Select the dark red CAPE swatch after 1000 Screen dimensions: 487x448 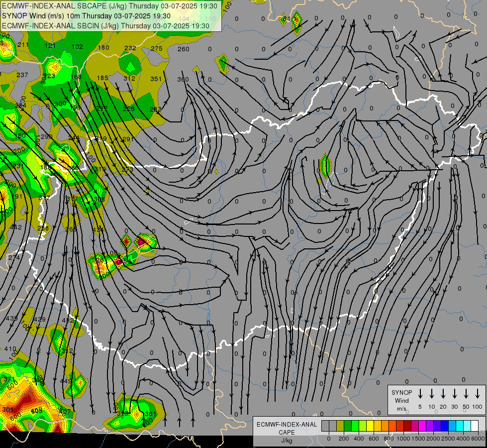[x=407, y=426]
